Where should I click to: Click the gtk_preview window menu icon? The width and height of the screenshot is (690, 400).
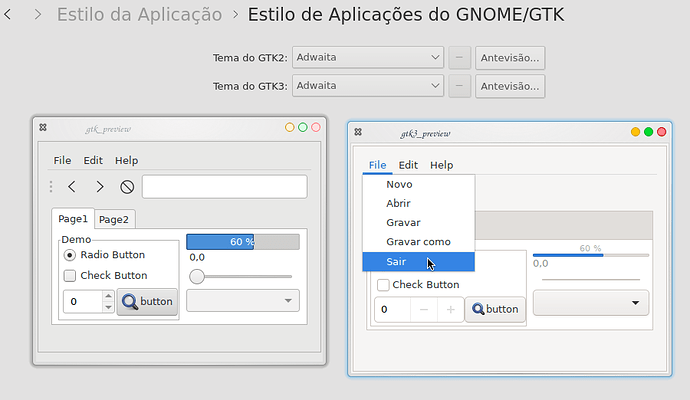pyautogui.click(x=43, y=127)
